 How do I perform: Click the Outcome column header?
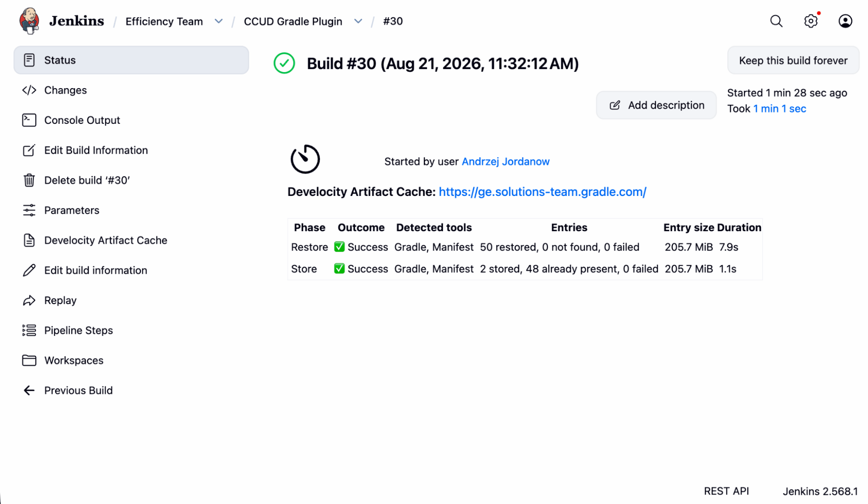361,228
